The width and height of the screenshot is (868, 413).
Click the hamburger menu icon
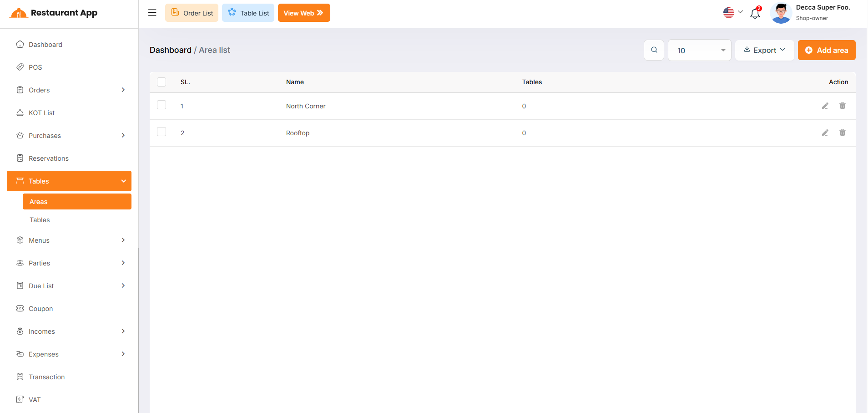pos(152,13)
